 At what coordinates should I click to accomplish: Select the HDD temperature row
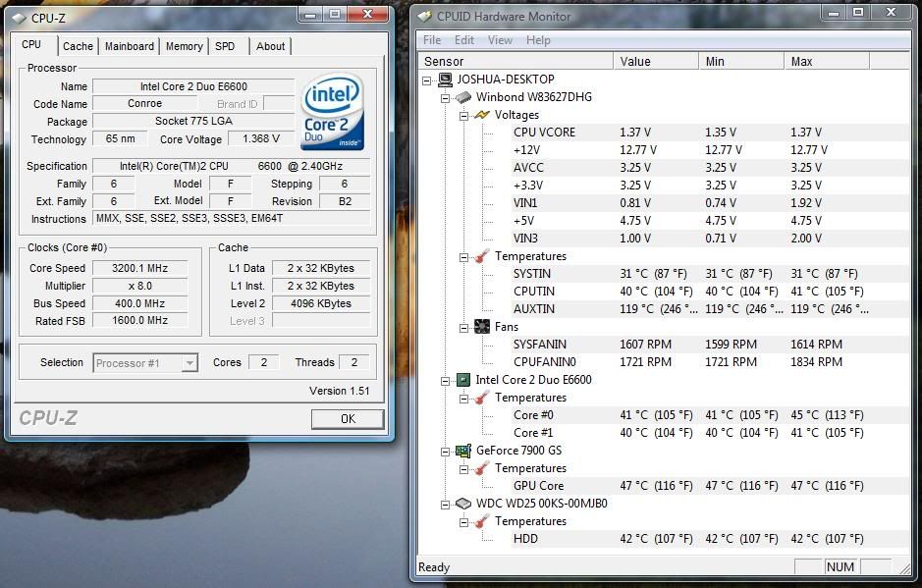coord(710,539)
